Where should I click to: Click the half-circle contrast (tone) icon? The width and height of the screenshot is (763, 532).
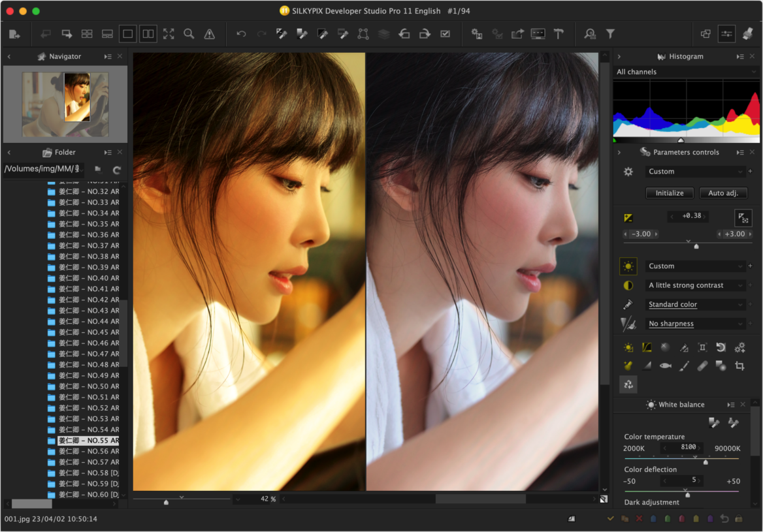click(628, 285)
